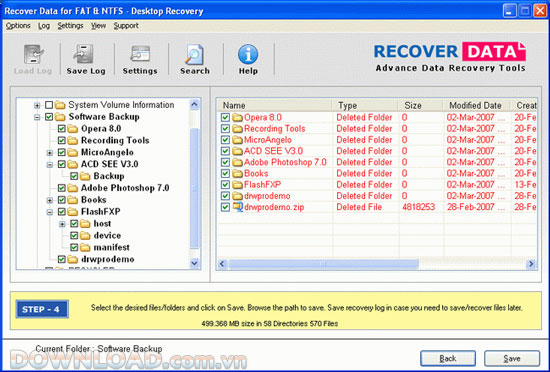Click device folder icon in tree

point(85,236)
